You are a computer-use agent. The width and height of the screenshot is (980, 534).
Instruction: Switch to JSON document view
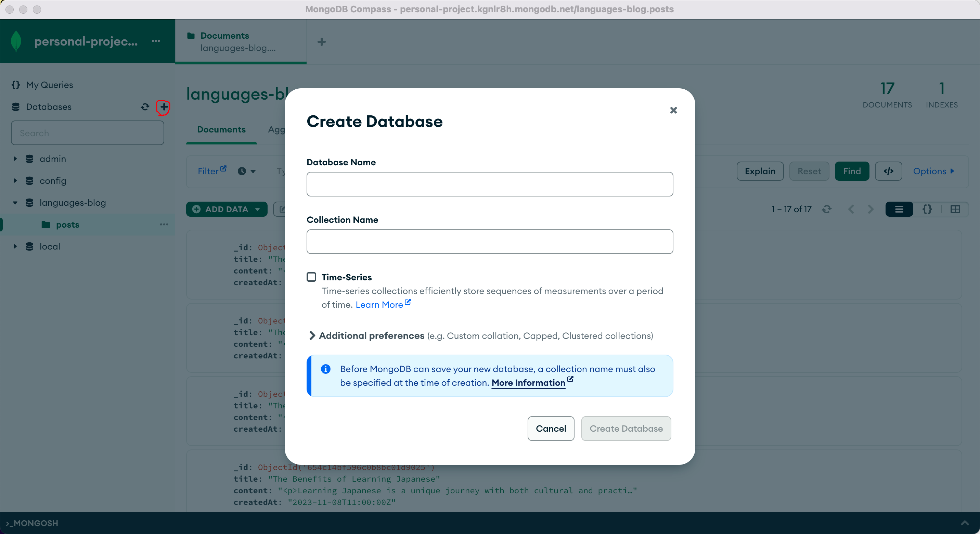pyautogui.click(x=927, y=209)
